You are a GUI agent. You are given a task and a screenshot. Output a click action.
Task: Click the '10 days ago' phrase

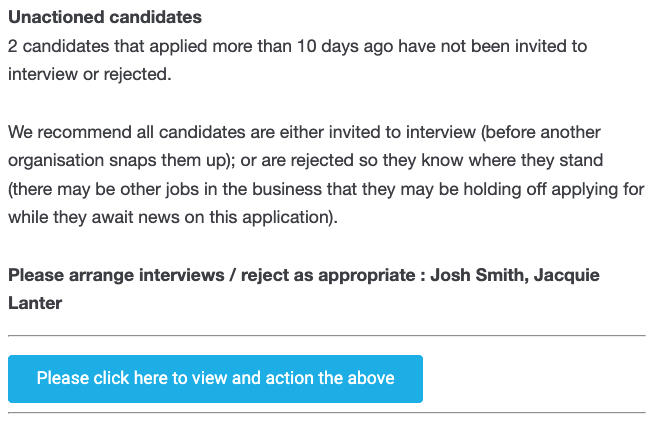[345, 46]
